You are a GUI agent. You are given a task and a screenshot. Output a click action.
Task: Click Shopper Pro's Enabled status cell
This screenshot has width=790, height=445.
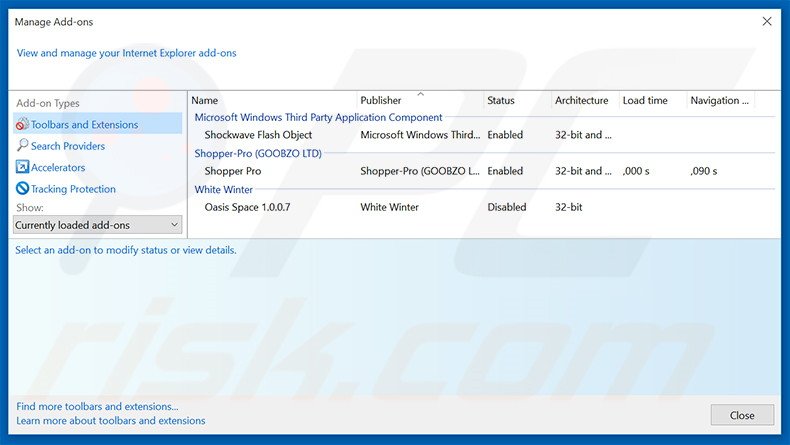point(505,171)
